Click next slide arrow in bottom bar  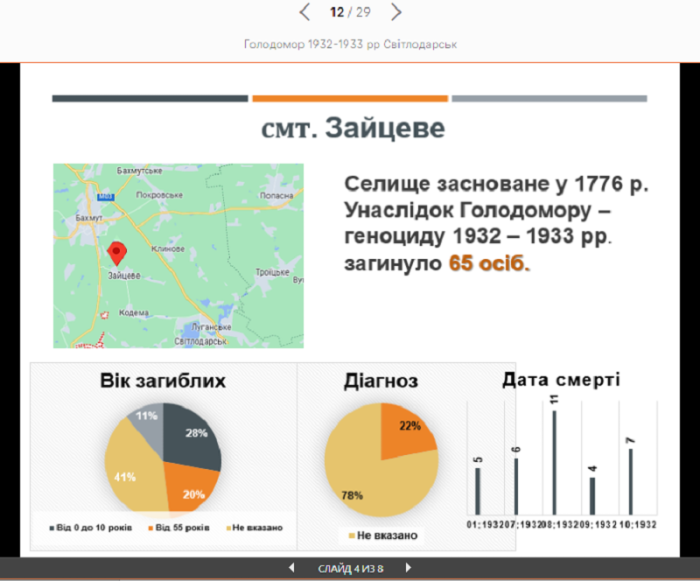[x=408, y=568]
